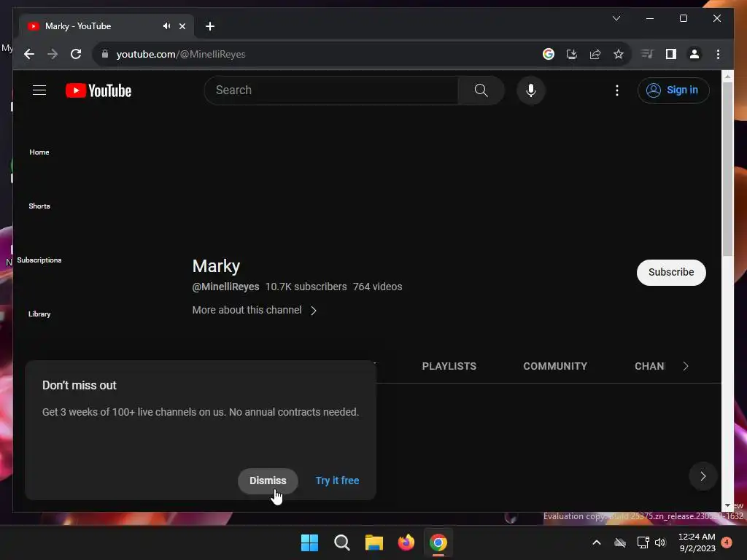Click Try it free offer link

[x=337, y=481]
